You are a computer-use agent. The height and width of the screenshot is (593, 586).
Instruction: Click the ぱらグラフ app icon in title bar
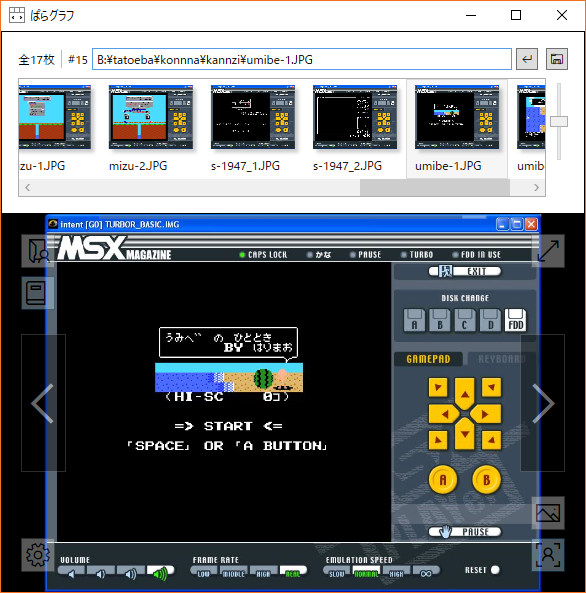(17, 15)
